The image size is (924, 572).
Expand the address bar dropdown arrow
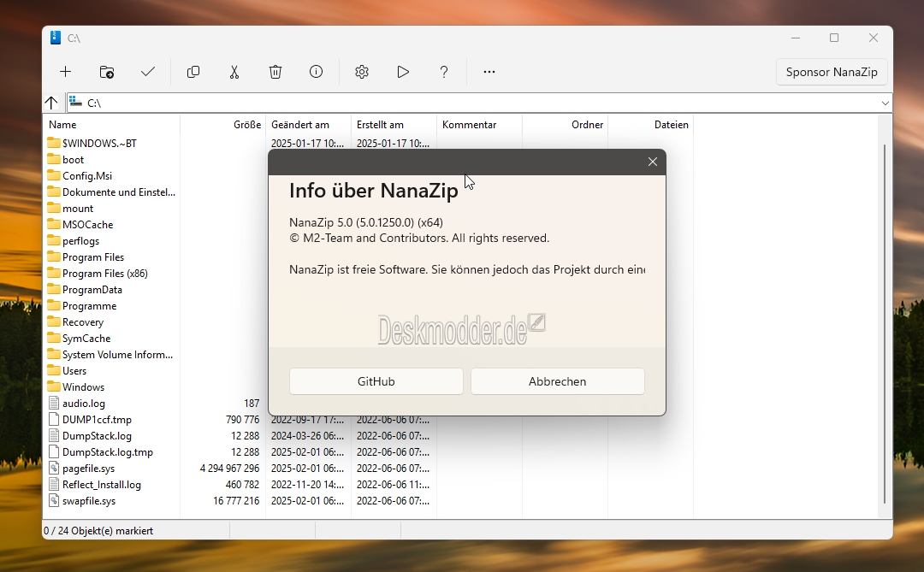click(885, 103)
